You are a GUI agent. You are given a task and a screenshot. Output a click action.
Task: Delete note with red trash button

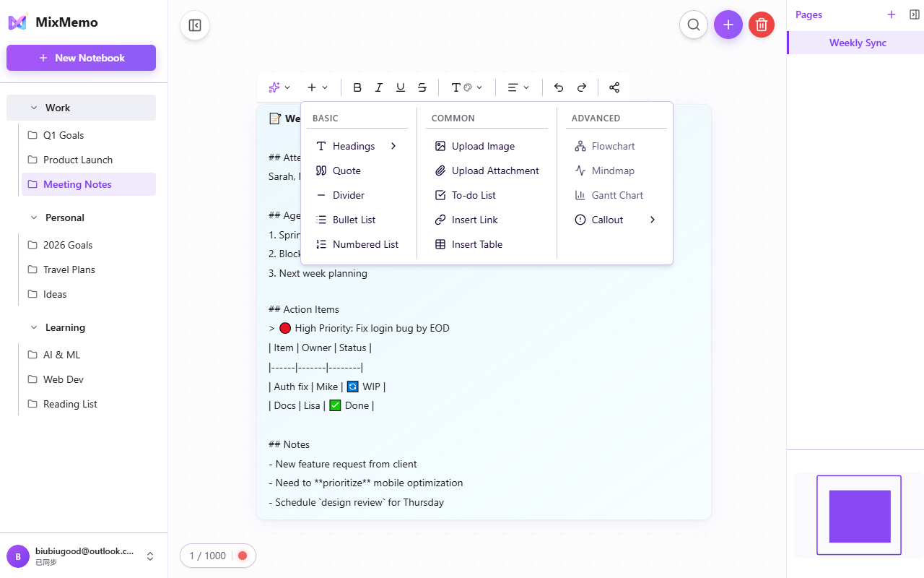[762, 25]
